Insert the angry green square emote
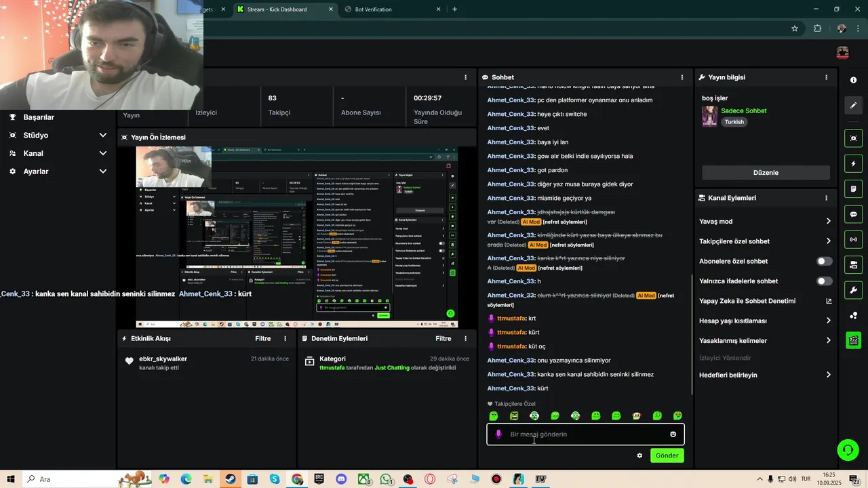868x488 pixels. click(x=514, y=416)
